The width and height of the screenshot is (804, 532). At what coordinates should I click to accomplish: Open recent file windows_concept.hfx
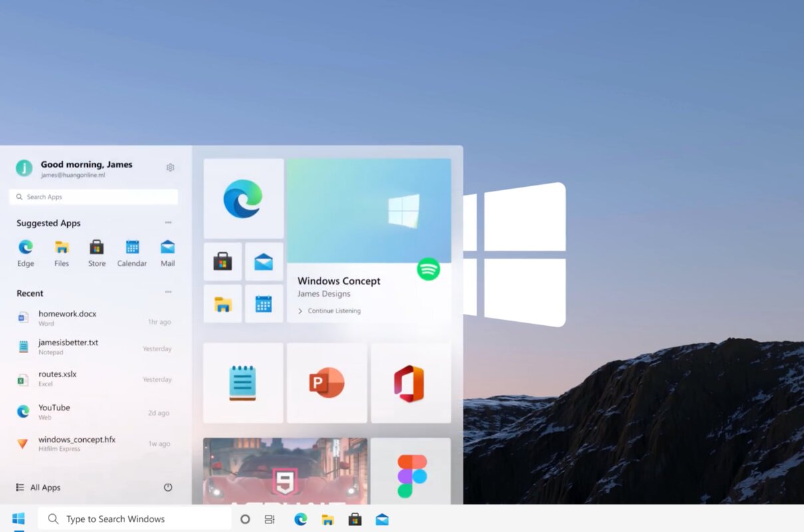coord(94,444)
